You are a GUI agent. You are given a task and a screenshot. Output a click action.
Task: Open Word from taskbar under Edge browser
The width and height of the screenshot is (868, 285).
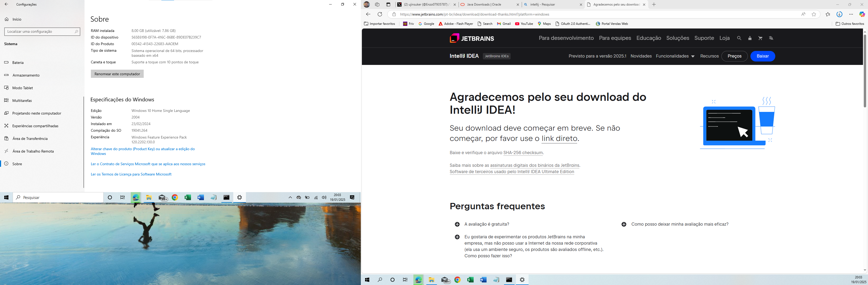tap(483, 280)
